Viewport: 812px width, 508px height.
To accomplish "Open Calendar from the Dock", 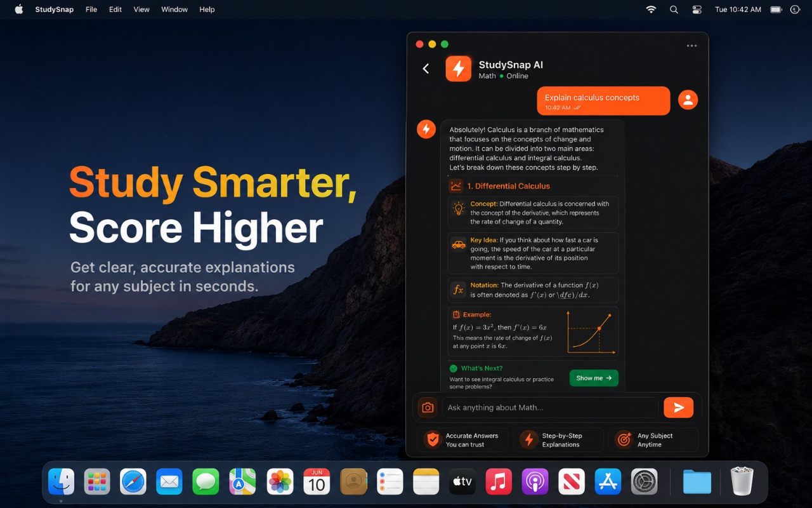I will point(317,481).
